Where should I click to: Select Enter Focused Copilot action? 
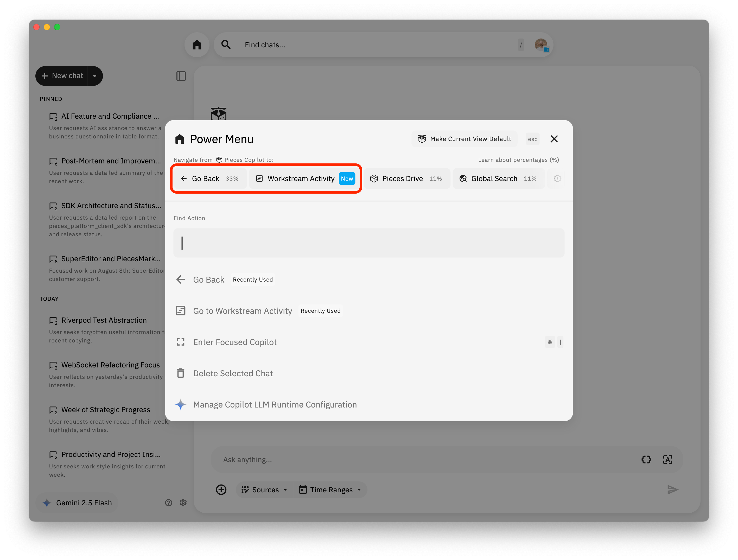point(235,342)
